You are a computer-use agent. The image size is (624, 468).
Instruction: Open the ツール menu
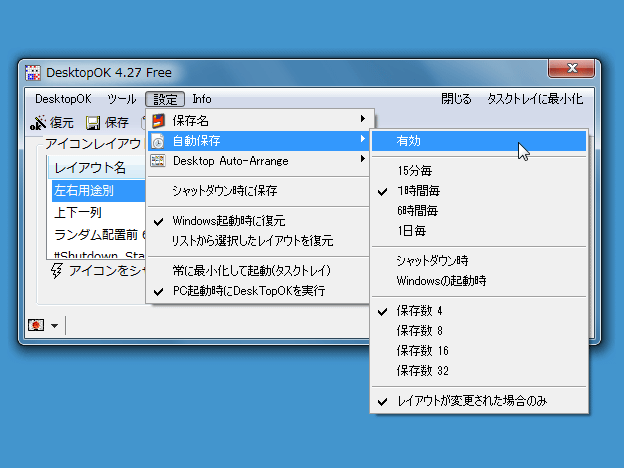coord(122,99)
